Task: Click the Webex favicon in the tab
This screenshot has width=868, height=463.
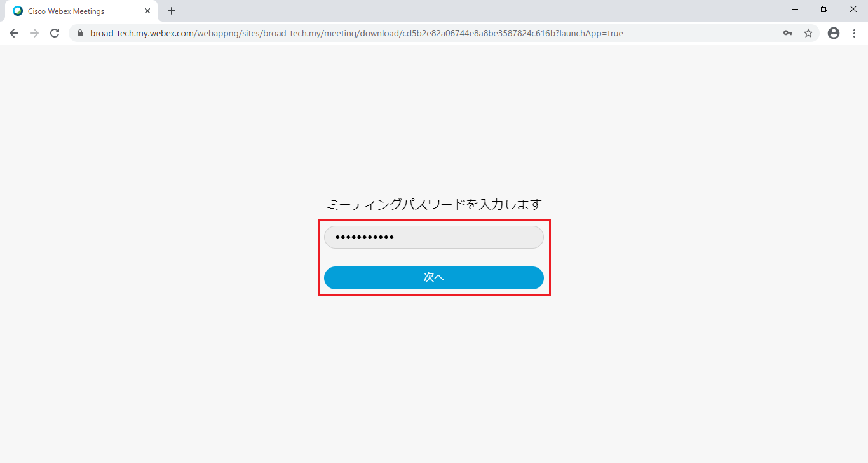Action: [18, 11]
